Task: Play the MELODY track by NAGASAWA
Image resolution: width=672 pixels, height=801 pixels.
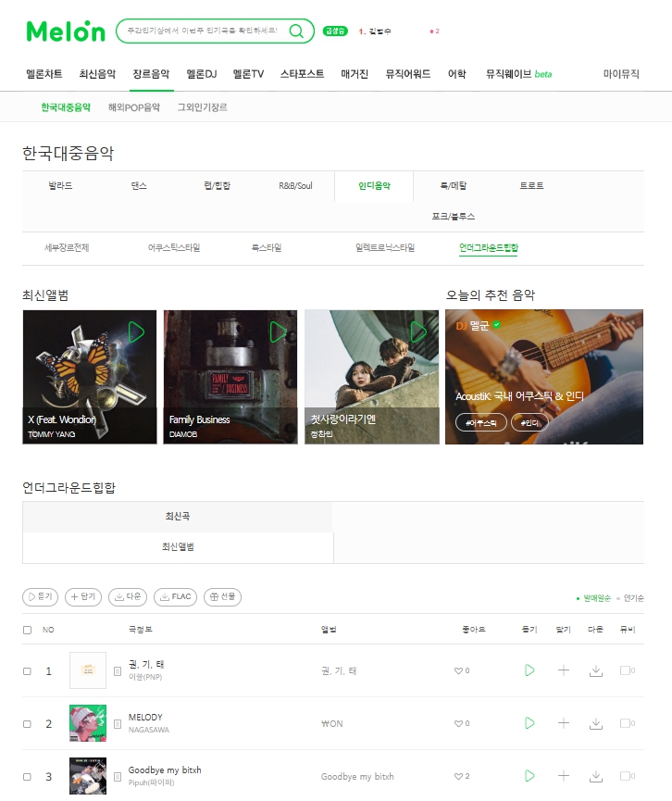Action: point(529,723)
